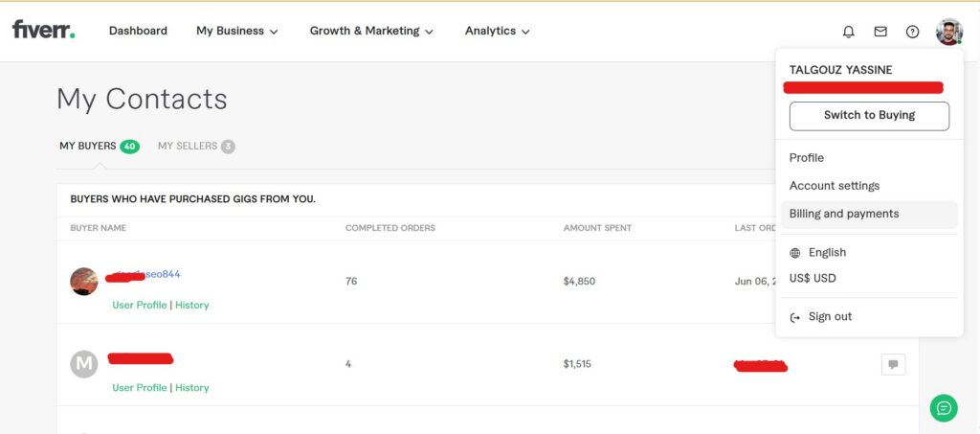Open the messages envelope icon
The image size is (980, 434).
pos(880,32)
